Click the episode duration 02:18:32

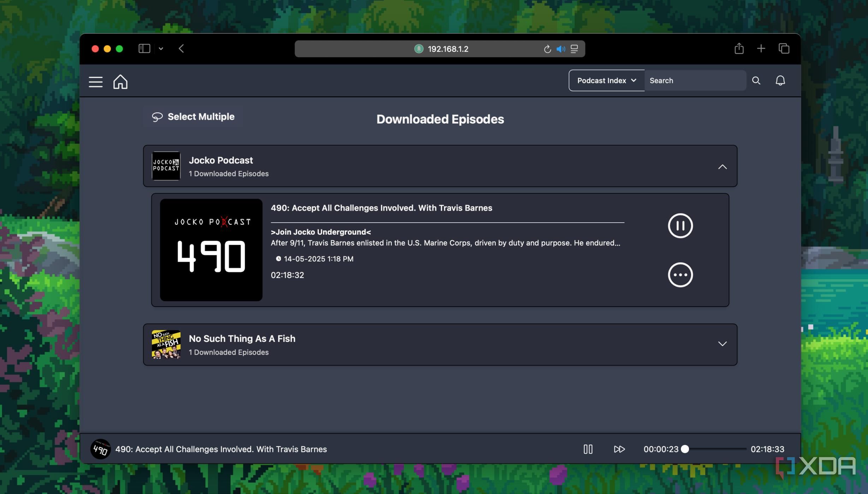(287, 275)
